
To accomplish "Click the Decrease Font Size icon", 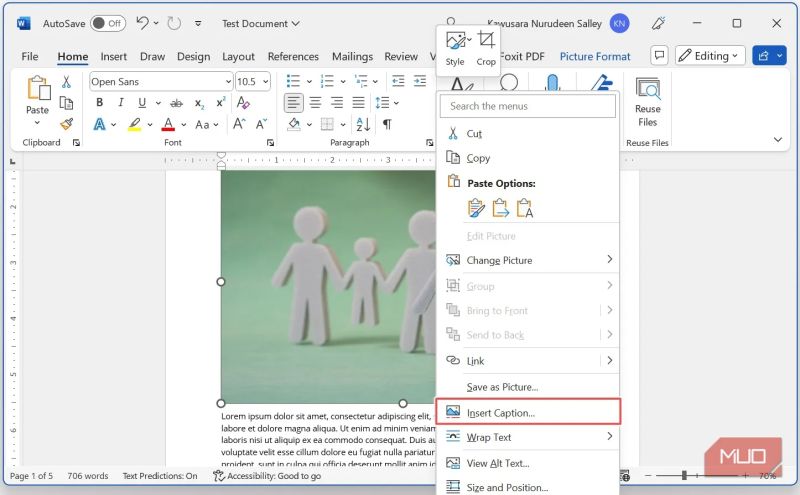I will pos(261,124).
